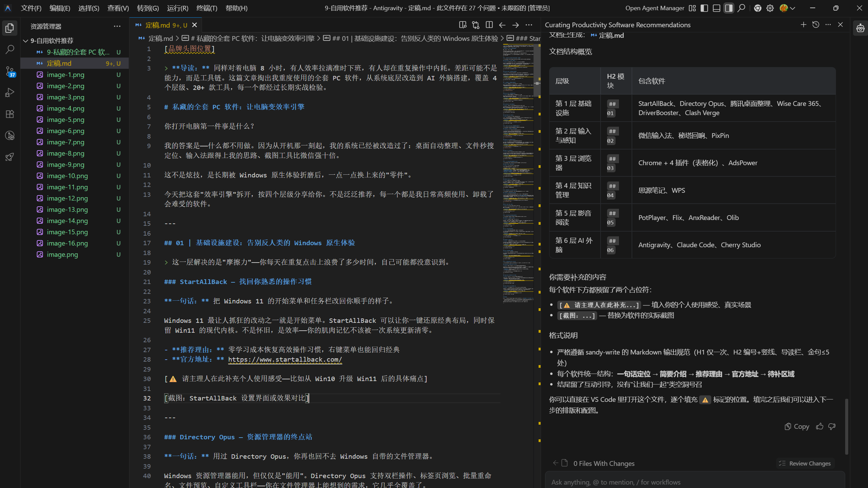Split the editor to the right
868x488 pixels.
tap(489, 25)
